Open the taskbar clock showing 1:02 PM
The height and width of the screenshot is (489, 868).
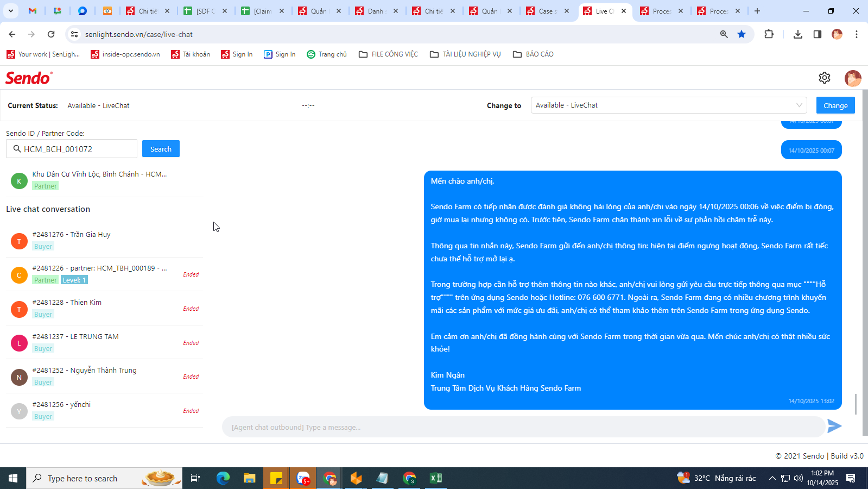point(822,478)
